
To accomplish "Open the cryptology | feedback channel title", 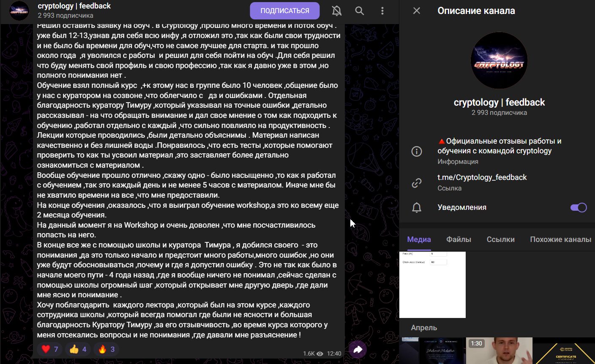I will 74,6.
